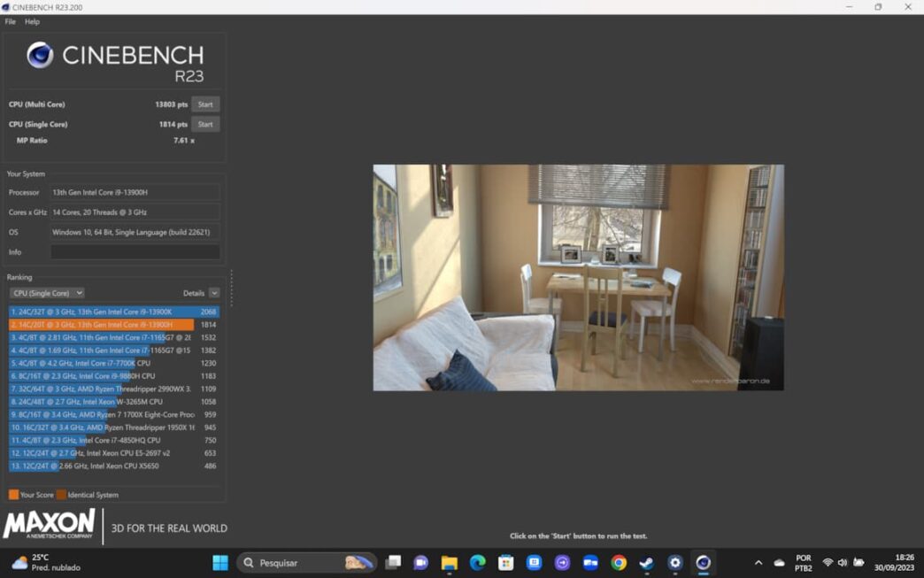Click the panel splitter handle dots
This screenshot has height=578, width=924.
(232, 289)
